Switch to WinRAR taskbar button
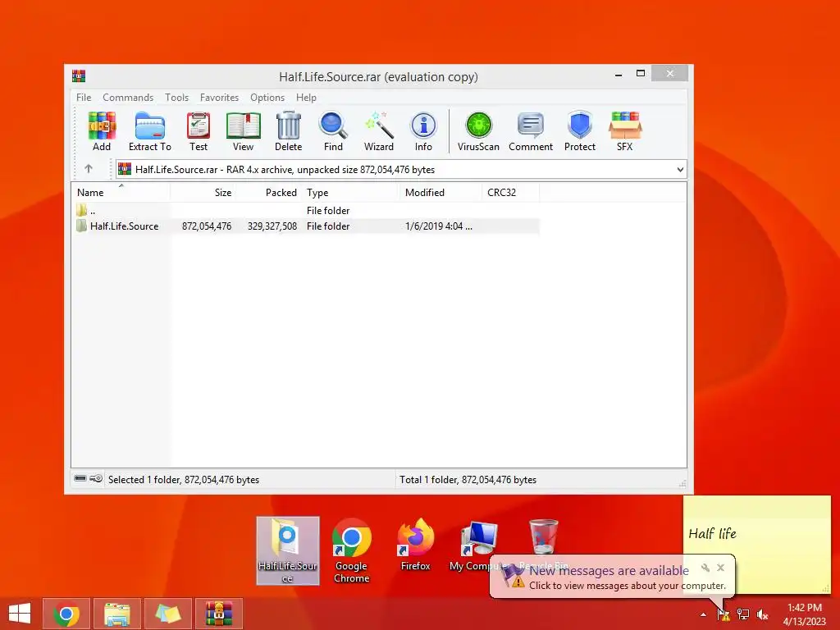The width and height of the screenshot is (840, 630). point(218,614)
